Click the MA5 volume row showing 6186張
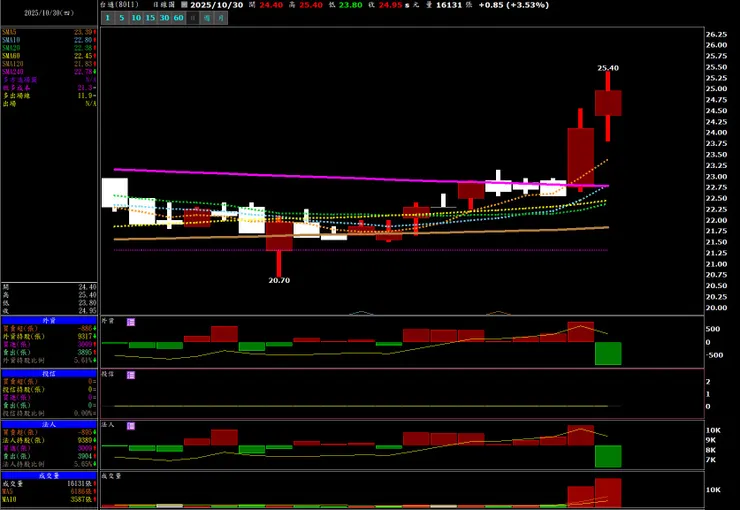740x510 pixels. tap(49, 491)
